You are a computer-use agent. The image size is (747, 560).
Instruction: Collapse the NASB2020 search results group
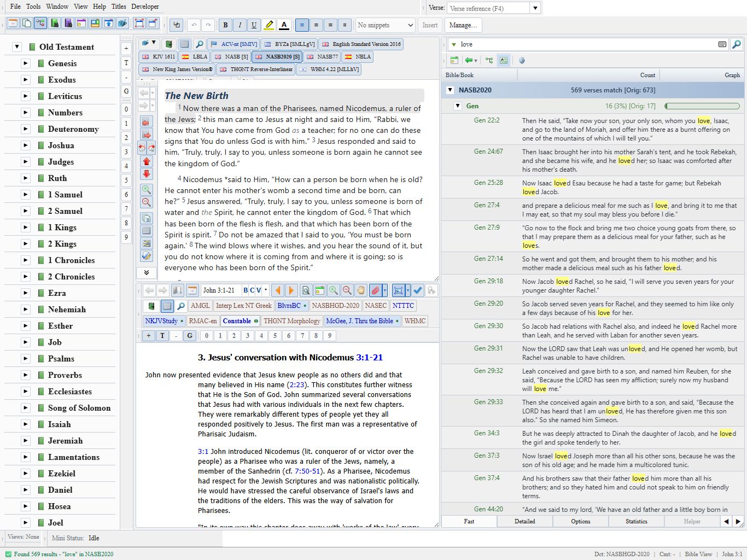pyautogui.click(x=450, y=90)
